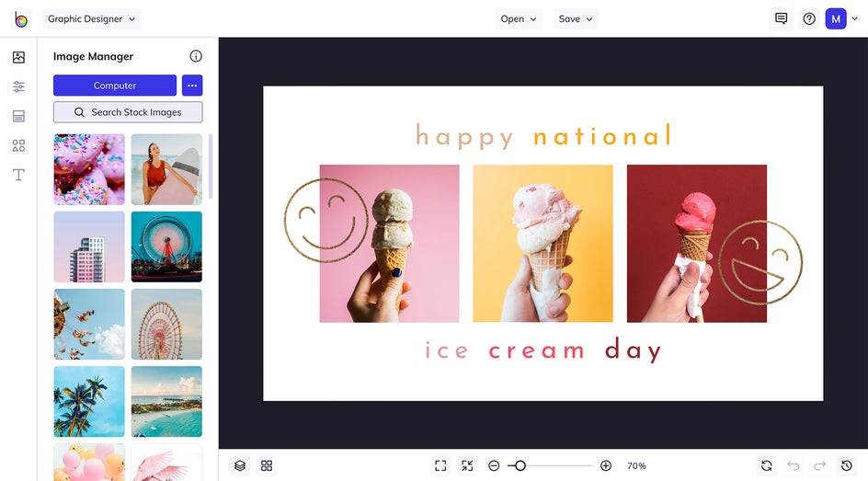Click the Computer upload button

[x=115, y=86]
